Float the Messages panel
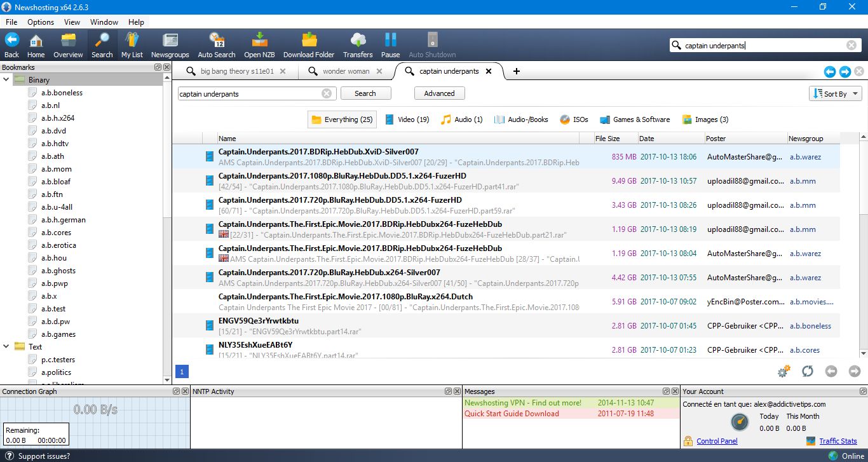 [x=666, y=391]
